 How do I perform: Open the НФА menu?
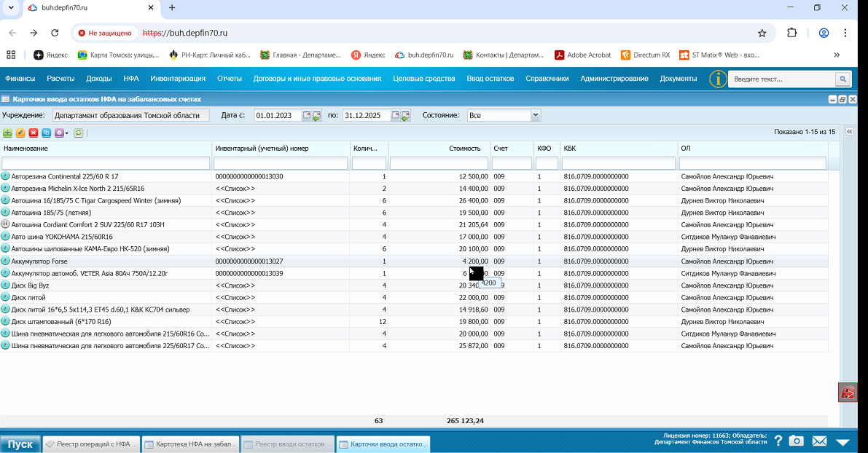[x=131, y=79]
